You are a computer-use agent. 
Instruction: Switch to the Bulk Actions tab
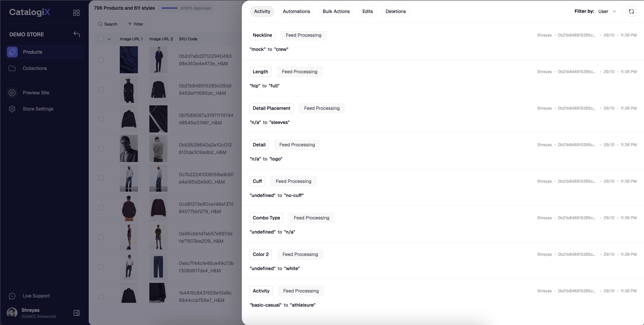pyautogui.click(x=336, y=11)
